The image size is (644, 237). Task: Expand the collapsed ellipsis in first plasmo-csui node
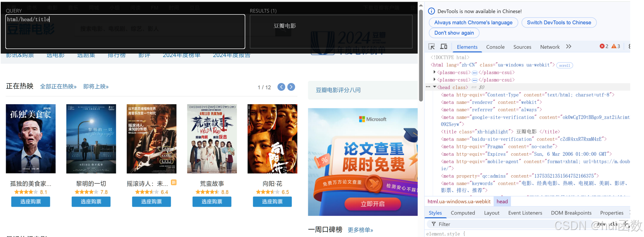pos(475,73)
